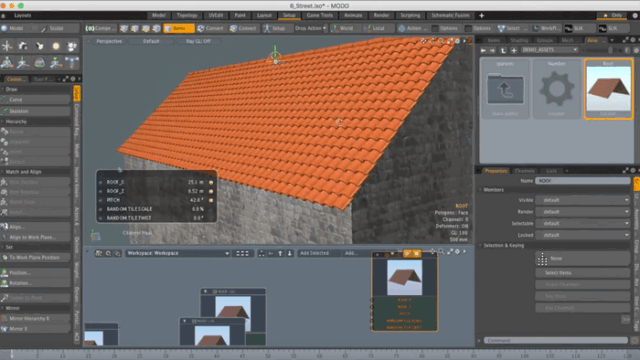Switch to the Animate layout tab
The width and height of the screenshot is (640, 360).
point(353,15)
